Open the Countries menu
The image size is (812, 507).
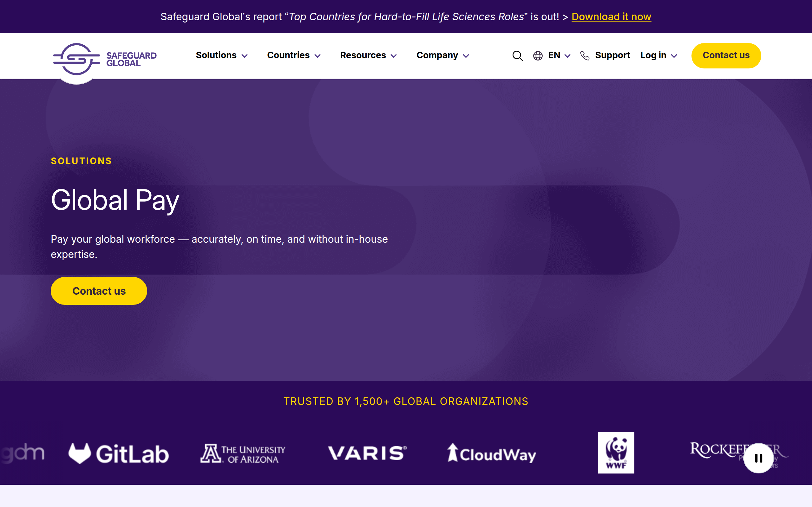293,56
